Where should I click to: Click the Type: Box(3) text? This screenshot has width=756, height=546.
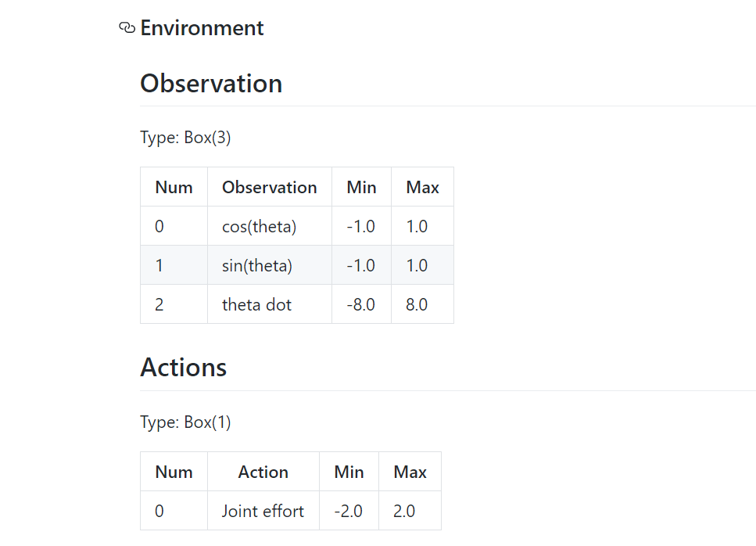coord(185,138)
